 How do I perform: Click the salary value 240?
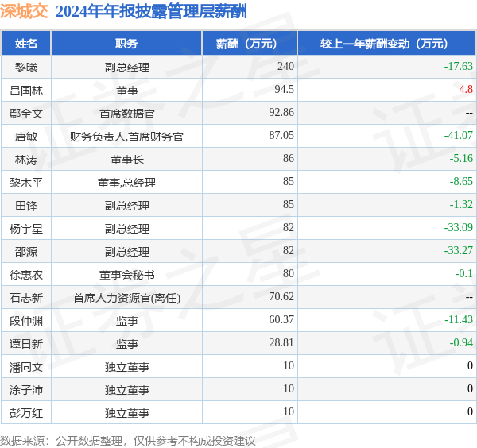(285, 66)
